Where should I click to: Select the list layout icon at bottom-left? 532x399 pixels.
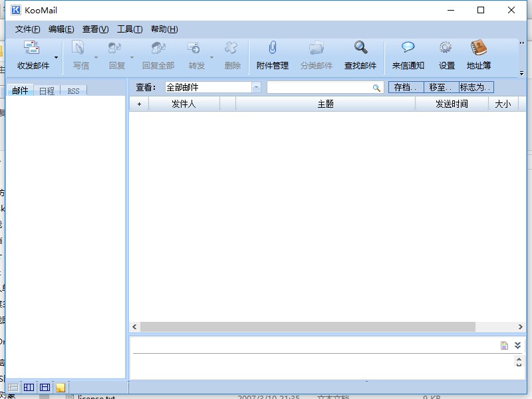[13, 387]
